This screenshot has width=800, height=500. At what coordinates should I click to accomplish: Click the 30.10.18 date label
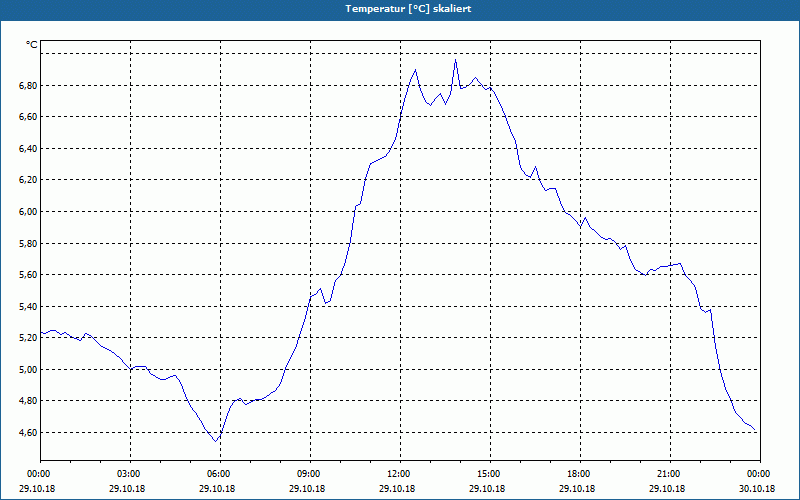(x=757, y=488)
